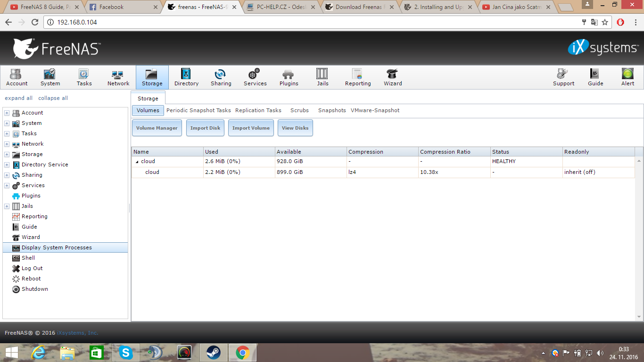Expand the Sharing tree node
Viewport: 644px width, 362px height.
click(x=7, y=175)
